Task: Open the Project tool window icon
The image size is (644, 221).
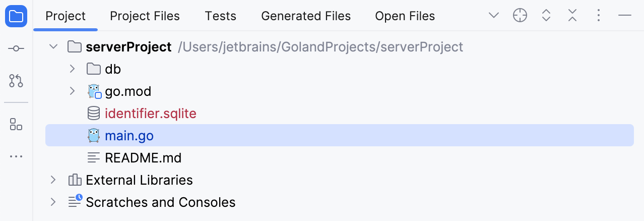Action: click(16, 17)
